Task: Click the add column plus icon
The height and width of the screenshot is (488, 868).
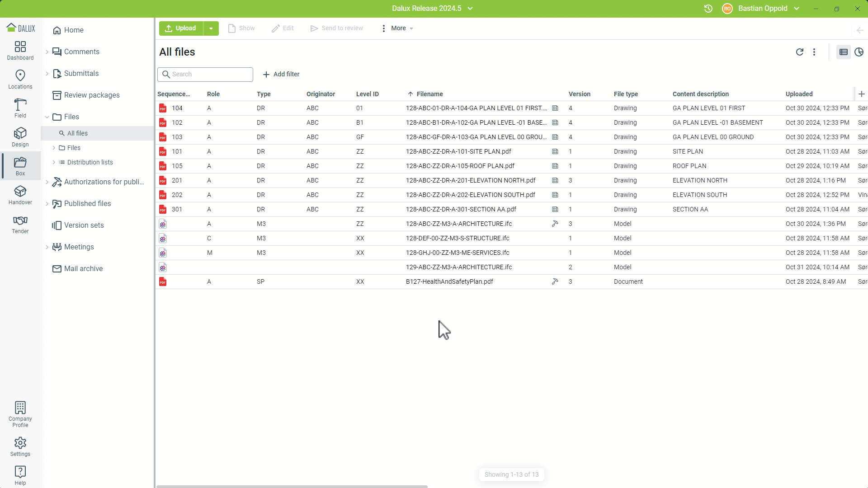Action: click(x=861, y=94)
